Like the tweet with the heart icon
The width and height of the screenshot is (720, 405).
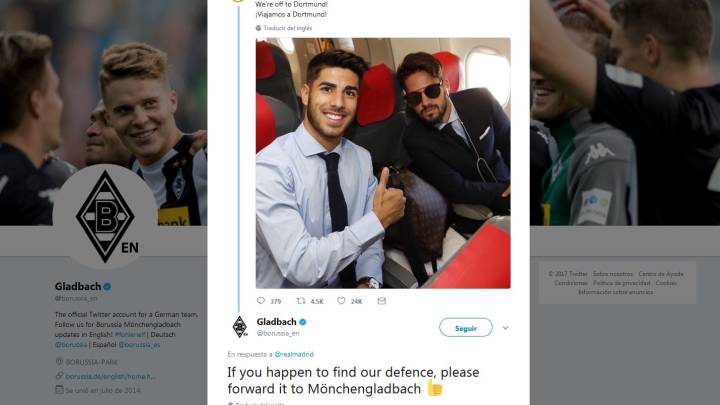341,300
